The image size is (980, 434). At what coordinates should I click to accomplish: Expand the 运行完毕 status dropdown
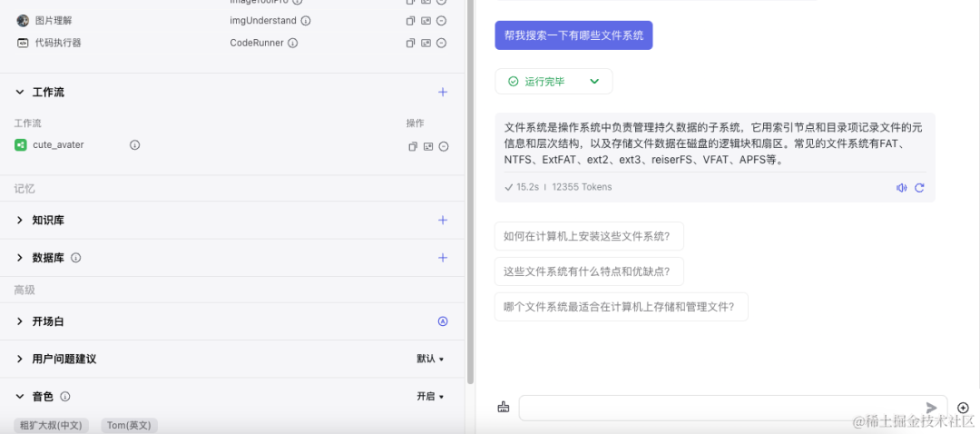point(594,82)
